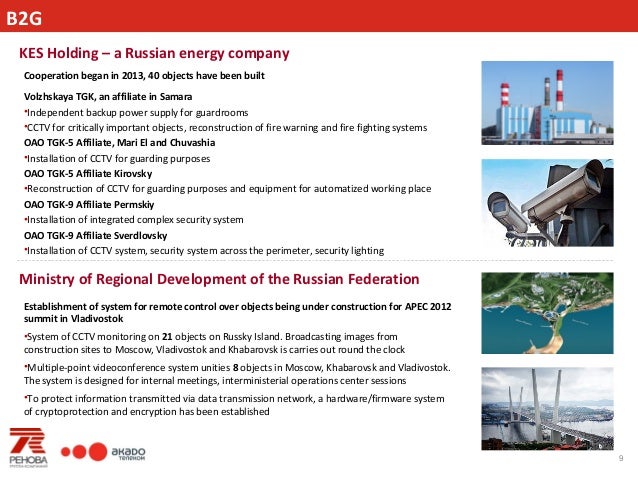Select 'OAO TGK-5 Affiliate Kirovsky' heading

tap(88, 174)
